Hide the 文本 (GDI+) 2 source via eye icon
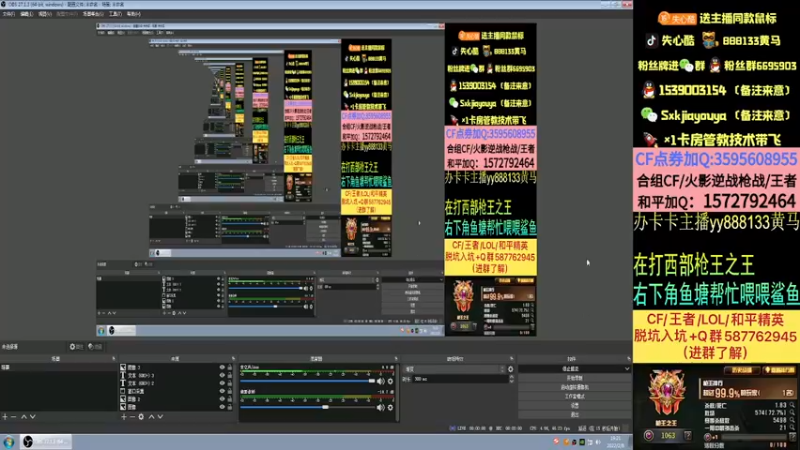This screenshot has width=800, height=450. (222, 383)
